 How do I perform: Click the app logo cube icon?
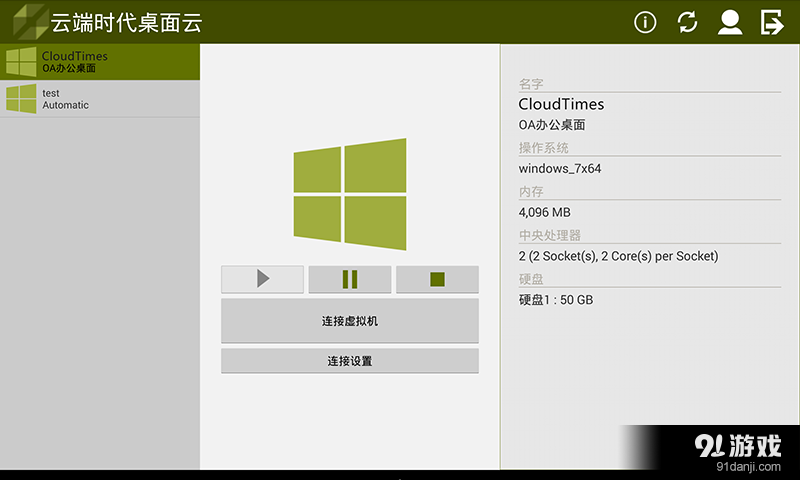coord(31,22)
